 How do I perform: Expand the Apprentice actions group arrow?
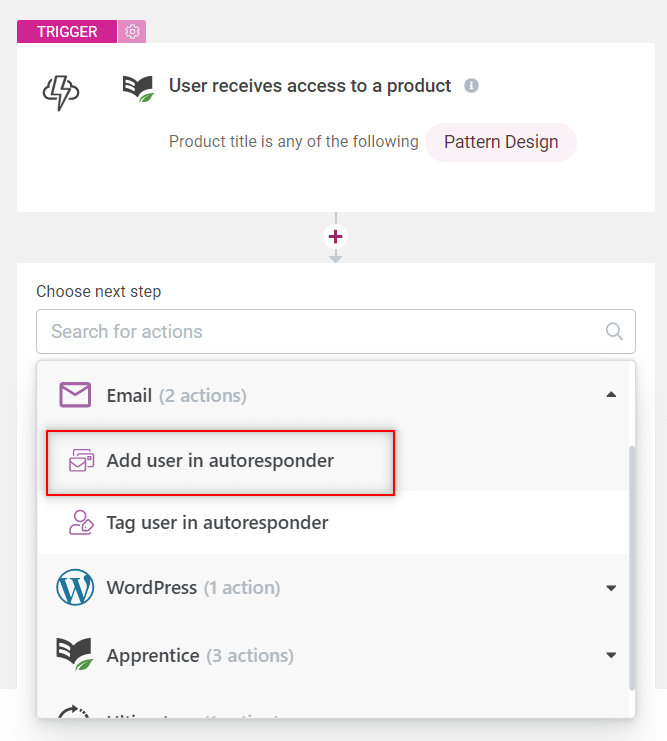point(611,655)
